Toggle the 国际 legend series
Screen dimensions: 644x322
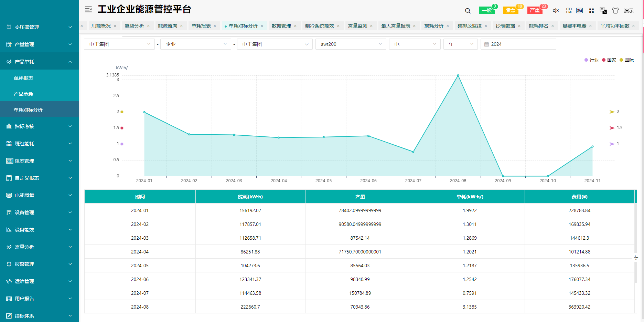(626, 60)
